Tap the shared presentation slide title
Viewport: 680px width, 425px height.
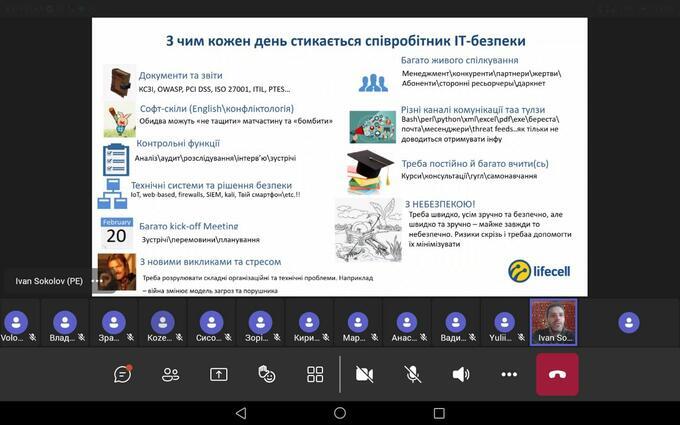click(x=345, y=41)
